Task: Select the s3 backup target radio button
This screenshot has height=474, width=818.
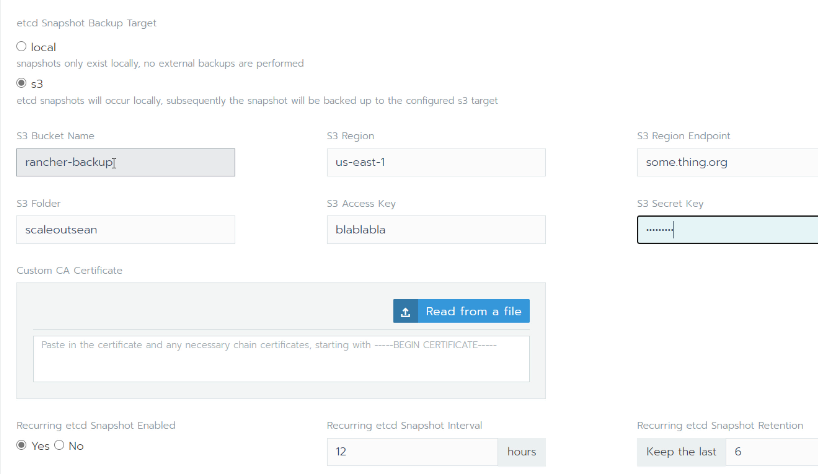Action: tap(21, 83)
